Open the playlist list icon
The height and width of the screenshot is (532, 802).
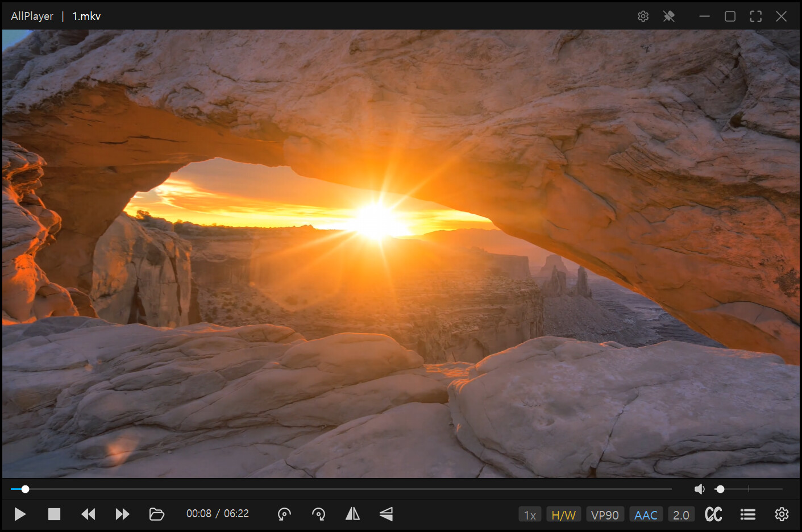coord(748,514)
